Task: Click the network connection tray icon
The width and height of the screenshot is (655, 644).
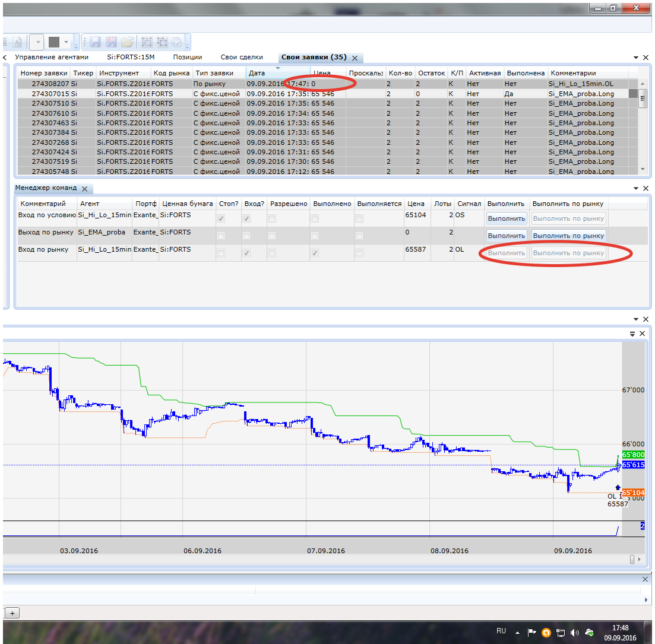Action: tap(561, 633)
